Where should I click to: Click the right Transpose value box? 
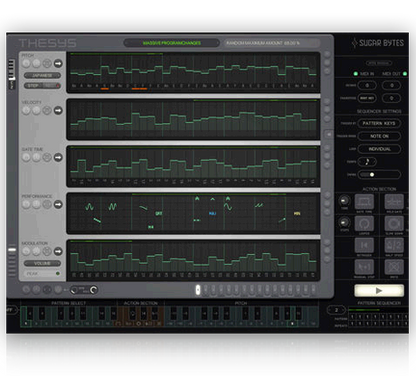pos(391,98)
